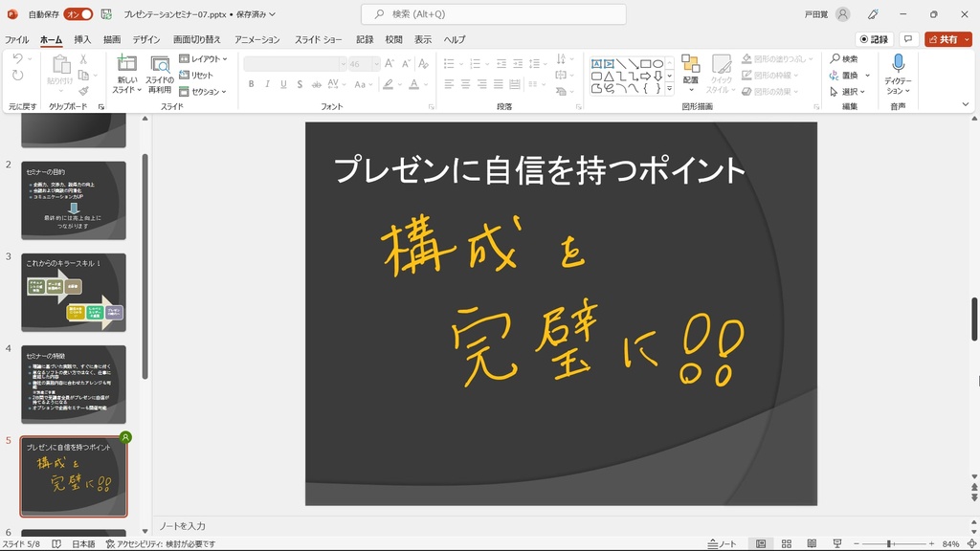Switch to reading view icon
This screenshot has width=980, height=551.
point(812,544)
